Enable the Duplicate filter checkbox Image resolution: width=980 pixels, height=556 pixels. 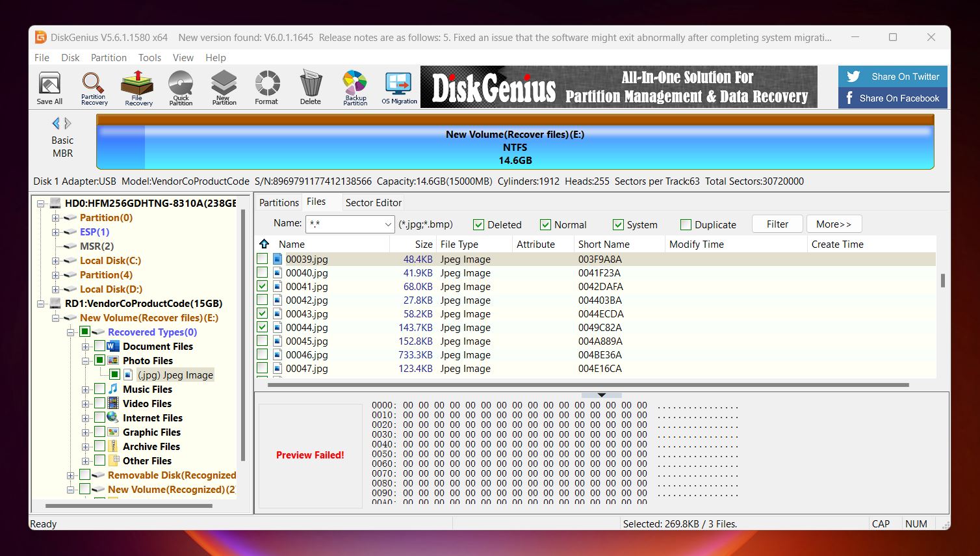point(686,224)
